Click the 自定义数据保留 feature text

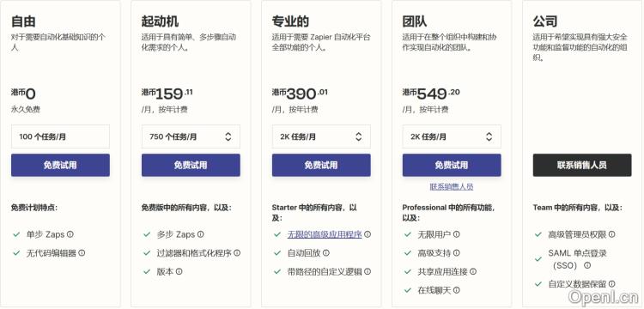(x=577, y=284)
